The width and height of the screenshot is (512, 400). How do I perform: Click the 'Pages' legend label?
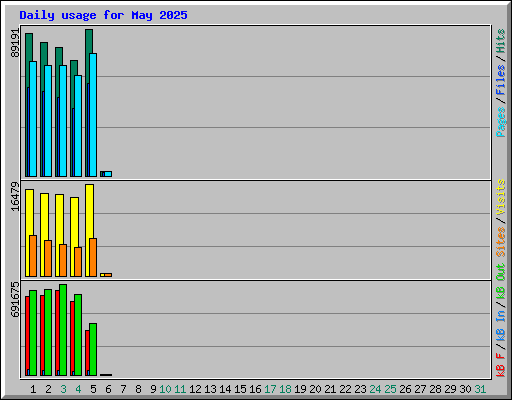click(x=501, y=122)
